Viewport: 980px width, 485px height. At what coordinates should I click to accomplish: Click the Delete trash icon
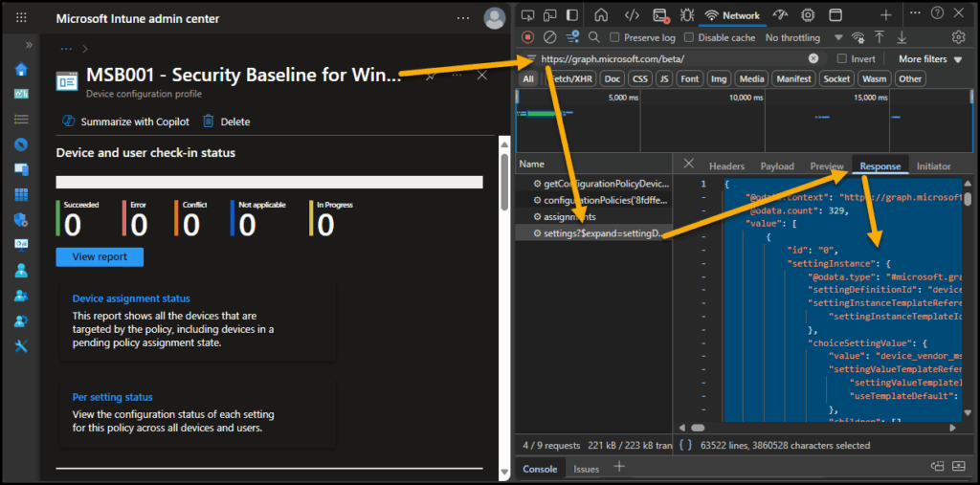pyautogui.click(x=208, y=121)
